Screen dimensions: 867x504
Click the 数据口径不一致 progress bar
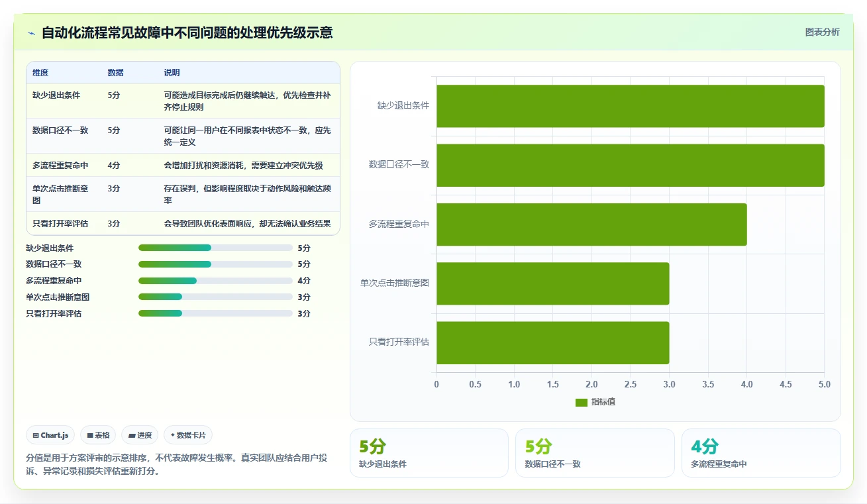(x=215, y=264)
